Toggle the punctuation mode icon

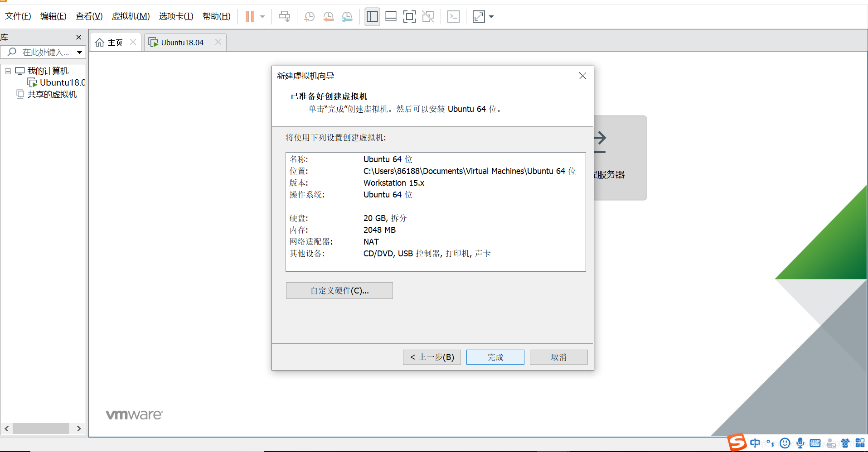770,443
